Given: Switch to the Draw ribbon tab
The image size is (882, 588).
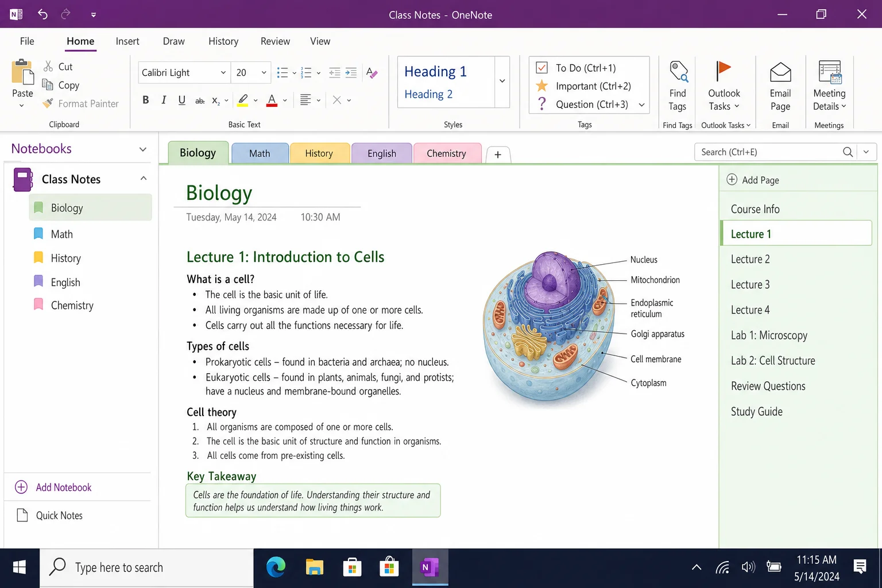Looking at the screenshot, I should (x=173, y=41).
